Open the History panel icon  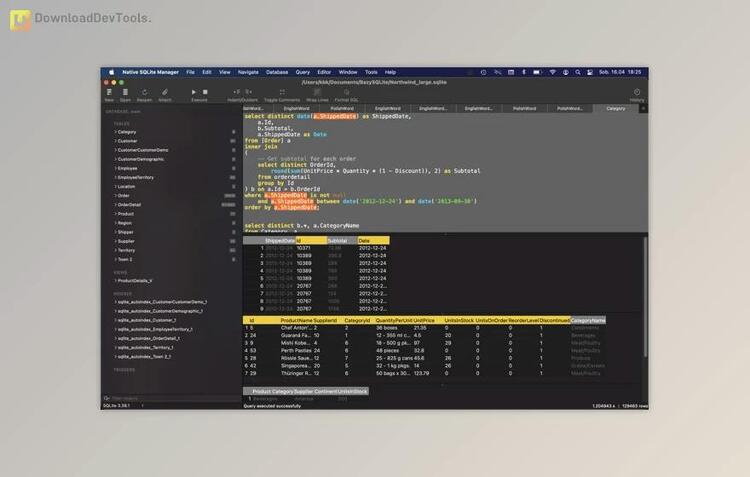click(637, 92)
